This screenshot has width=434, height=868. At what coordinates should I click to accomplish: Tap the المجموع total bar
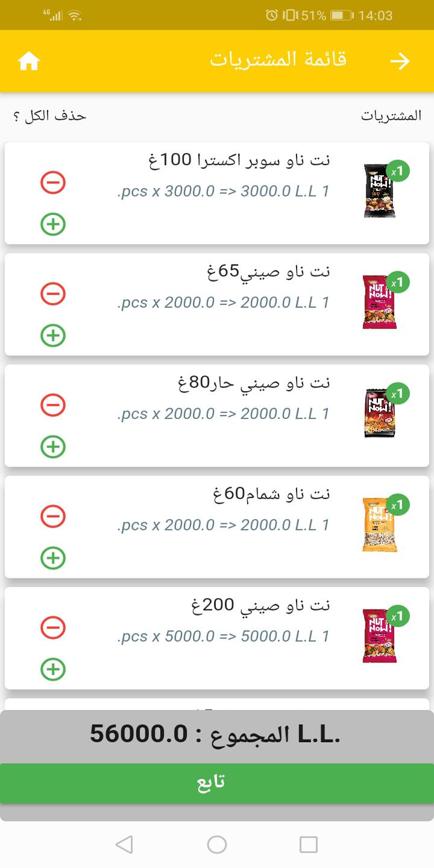click(217, 735)
